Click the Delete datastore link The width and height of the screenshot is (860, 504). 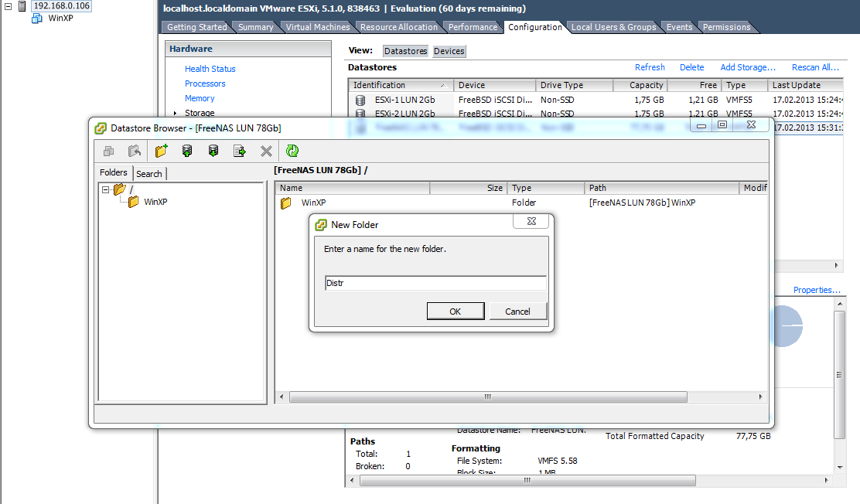click(x=691, y=67)
